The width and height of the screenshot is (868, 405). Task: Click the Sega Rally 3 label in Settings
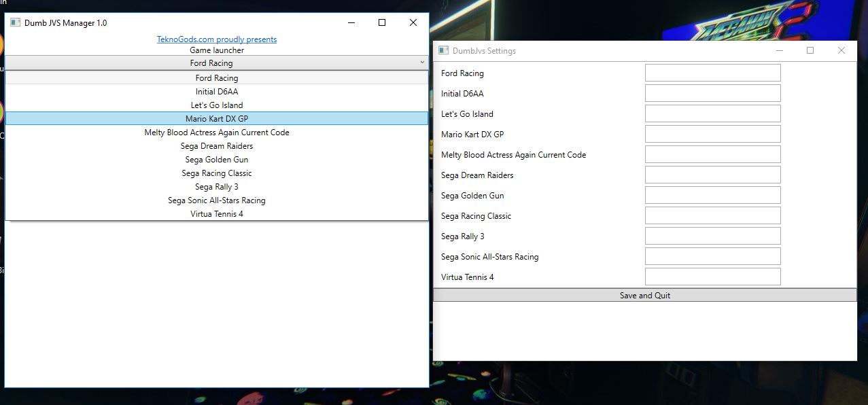click(463, 236)
